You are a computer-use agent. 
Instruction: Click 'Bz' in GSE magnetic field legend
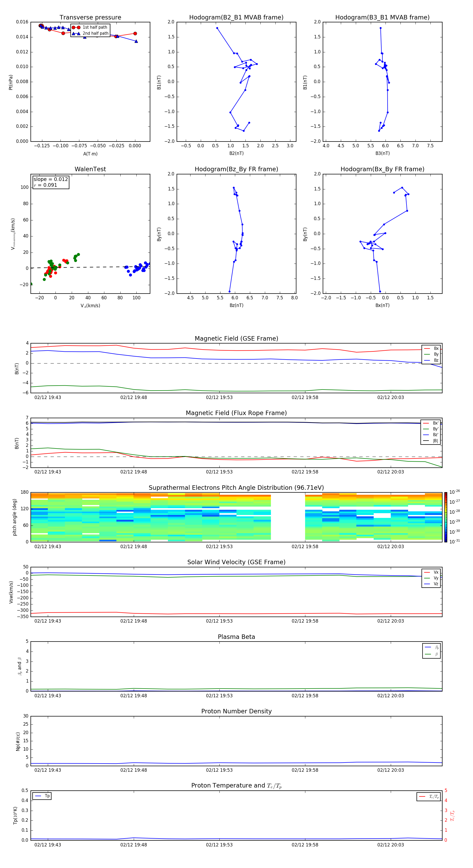pyautogui.click(x=431, y=360)
